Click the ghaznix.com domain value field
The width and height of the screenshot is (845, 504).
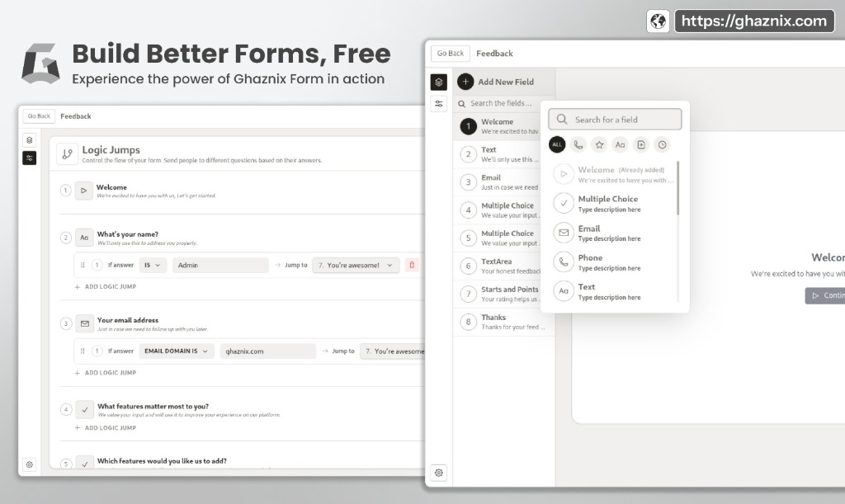[268, 351]
